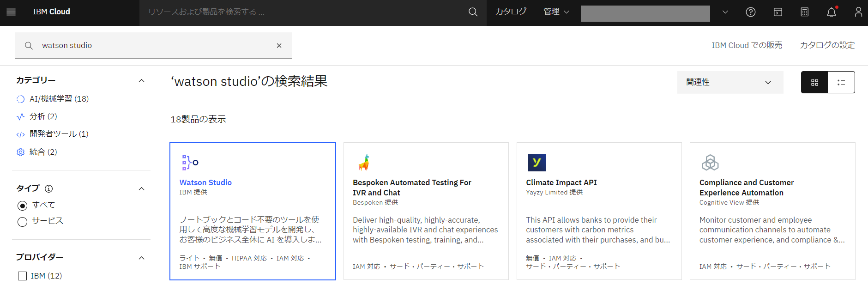Select the すべて type radio button
This screenshot has width=868, height=285.
tap(22, 206)
